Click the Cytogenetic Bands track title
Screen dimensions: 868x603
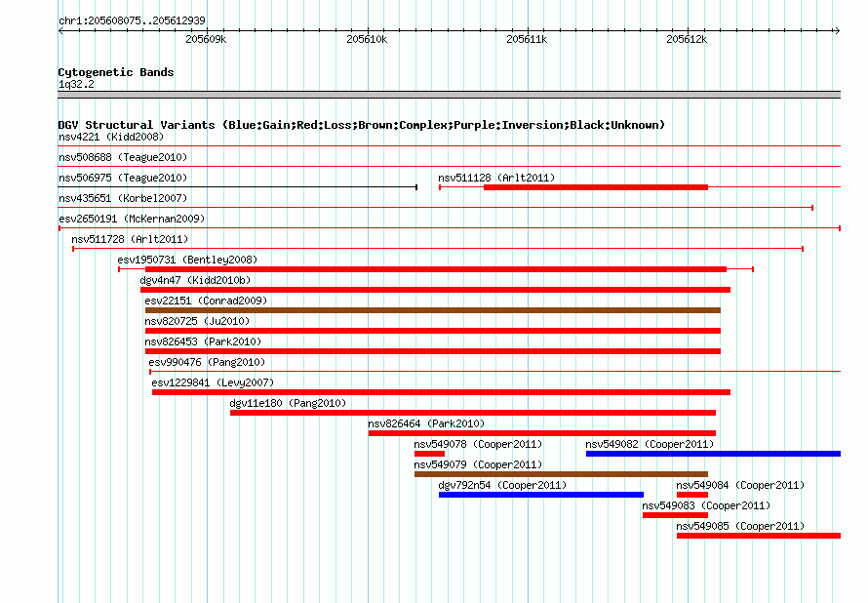point(116,72)
